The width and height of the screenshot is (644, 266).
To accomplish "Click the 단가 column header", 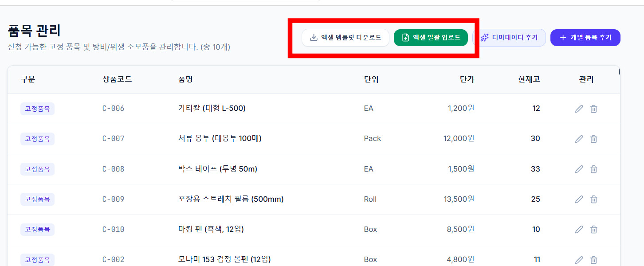I will tap(467, 79).
